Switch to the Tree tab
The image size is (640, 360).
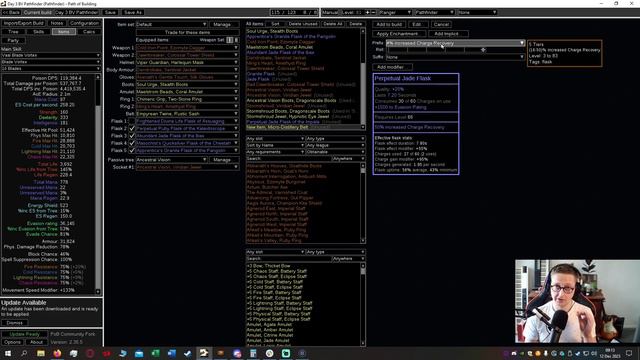pyautogui.click(x=13, y=32)
